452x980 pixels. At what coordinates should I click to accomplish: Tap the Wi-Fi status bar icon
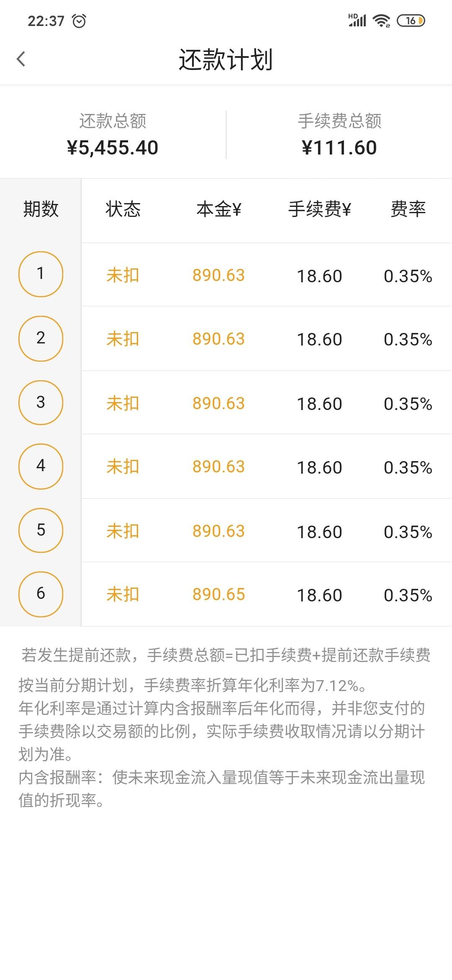(381, 21)
